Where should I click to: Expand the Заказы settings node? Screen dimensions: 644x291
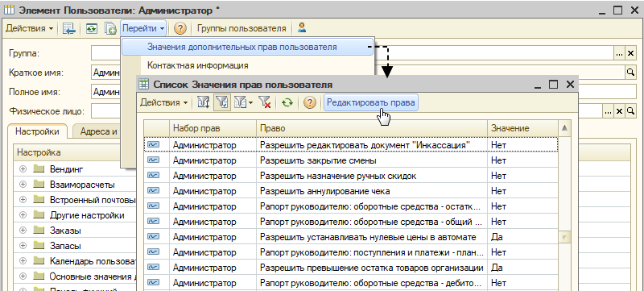click(23, 230)
